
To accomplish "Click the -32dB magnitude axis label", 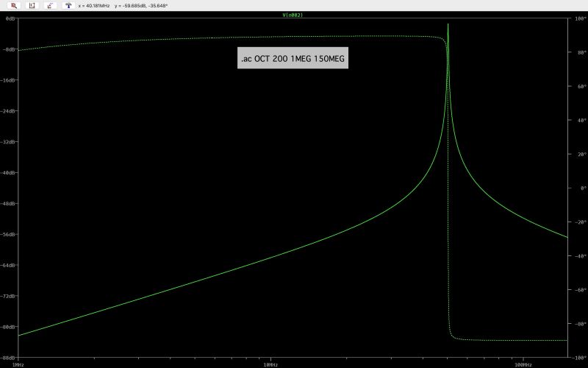I will pyautogui.click(x=9, y=141).
